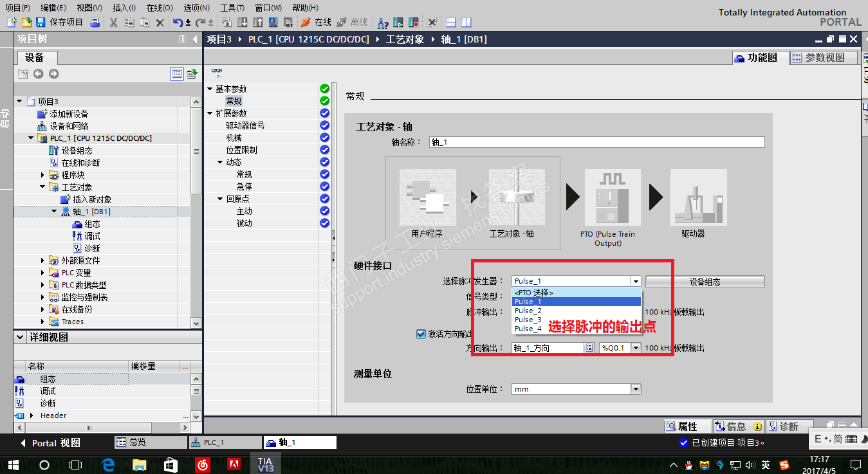Click 在线和诊断 in project tree
Image resolution: width=868 pixels, height=474 pixels.
click(x=80, y=163)
